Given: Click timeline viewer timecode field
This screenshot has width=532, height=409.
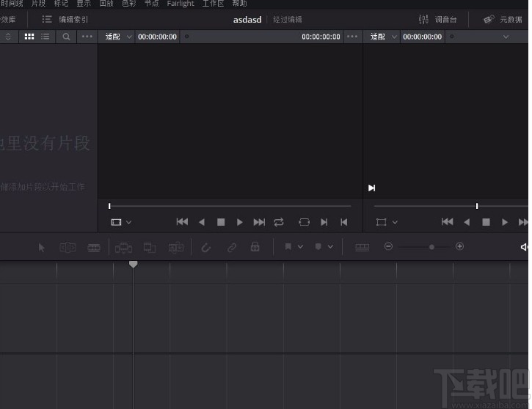Looking at the screenshot, I should click(423, 37).
